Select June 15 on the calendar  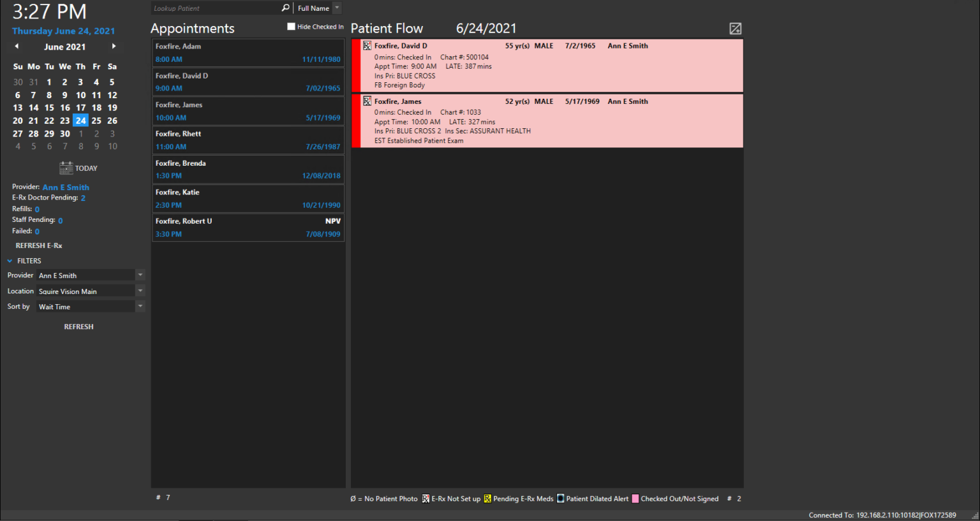tap(49, 108)
